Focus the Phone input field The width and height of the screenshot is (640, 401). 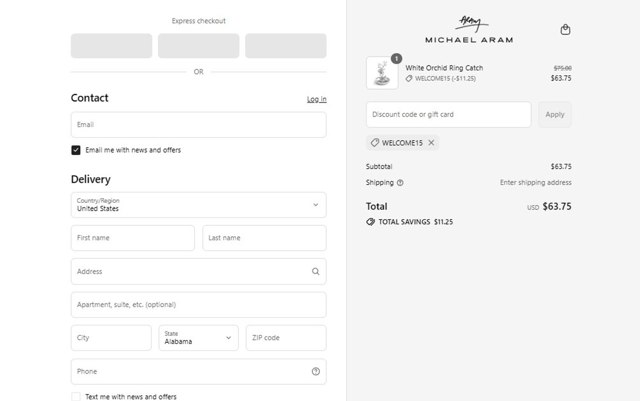point(198,371)
